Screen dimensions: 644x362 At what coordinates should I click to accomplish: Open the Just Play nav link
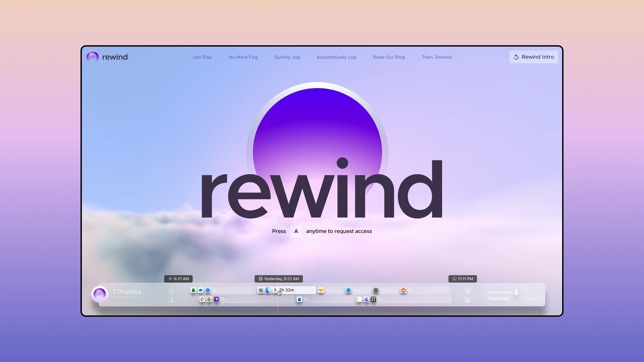tap(202, 57)
